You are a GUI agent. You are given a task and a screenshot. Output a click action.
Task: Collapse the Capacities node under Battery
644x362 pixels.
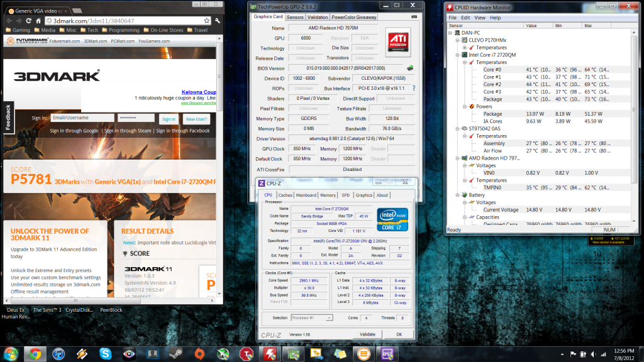465,217
